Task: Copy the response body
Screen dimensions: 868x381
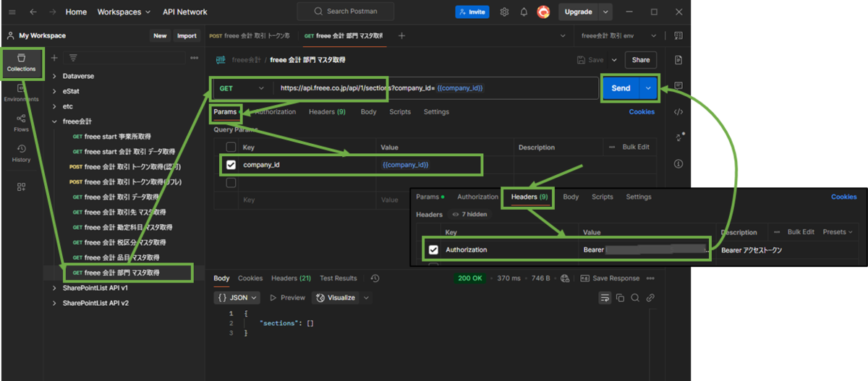Action: [620, 298]
